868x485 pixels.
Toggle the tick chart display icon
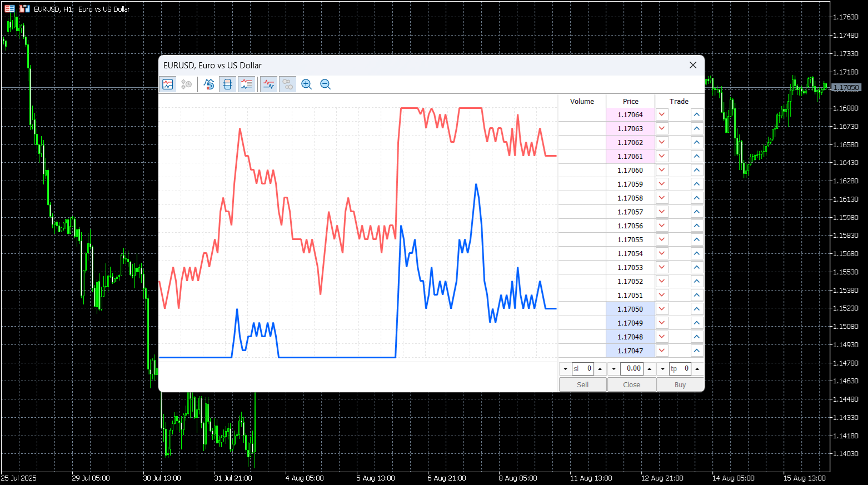point(168,84)
